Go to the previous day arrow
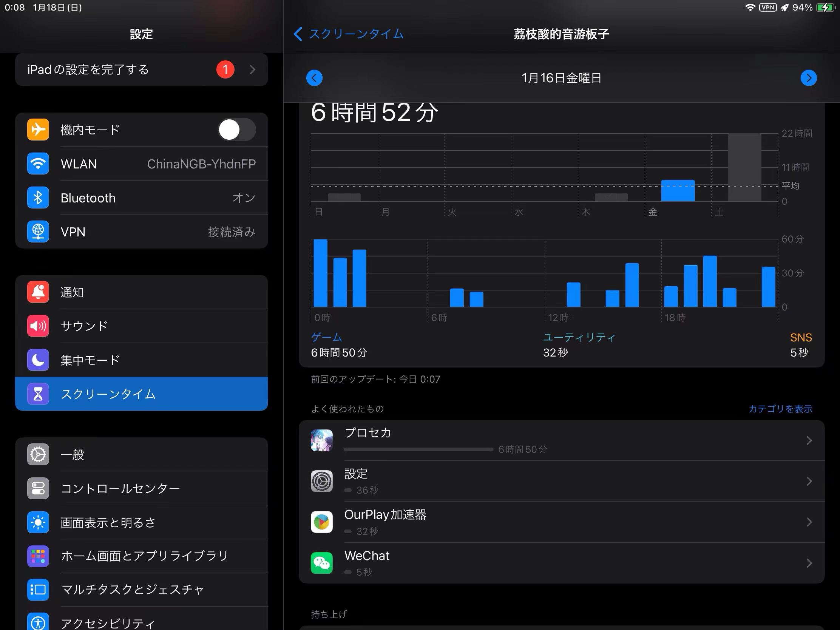 [314, 78]
